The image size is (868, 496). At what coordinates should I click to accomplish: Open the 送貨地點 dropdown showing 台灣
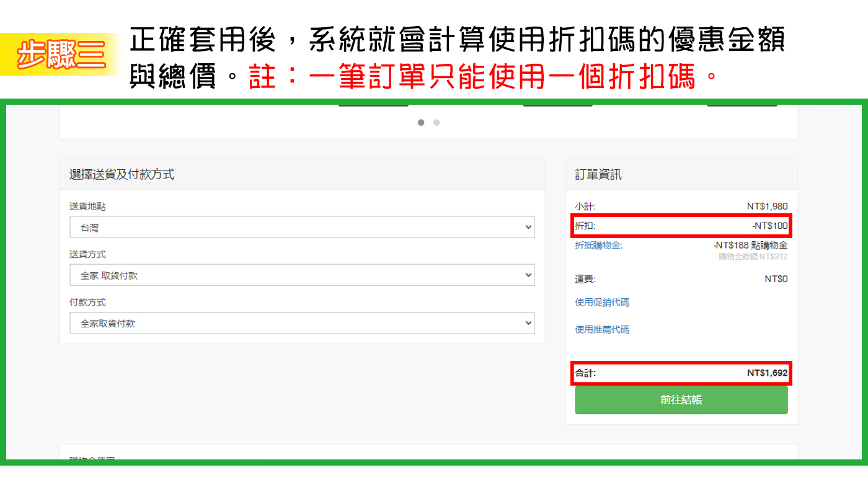point(301,227)
